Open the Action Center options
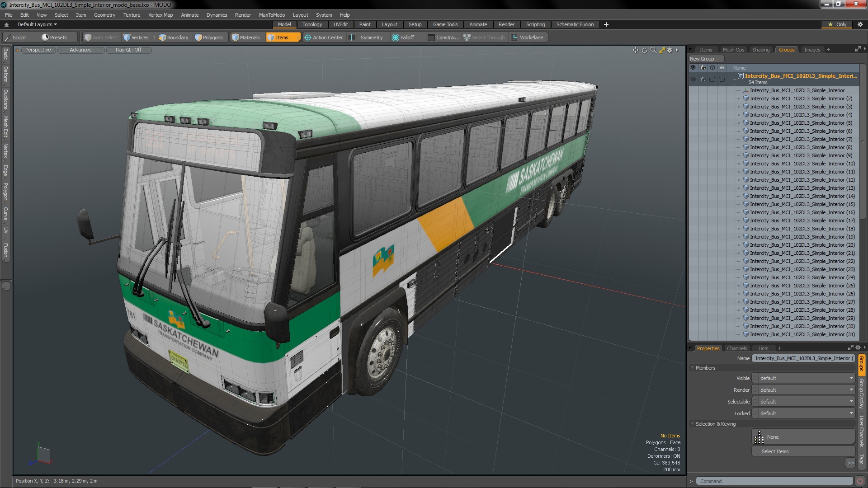 324,38
